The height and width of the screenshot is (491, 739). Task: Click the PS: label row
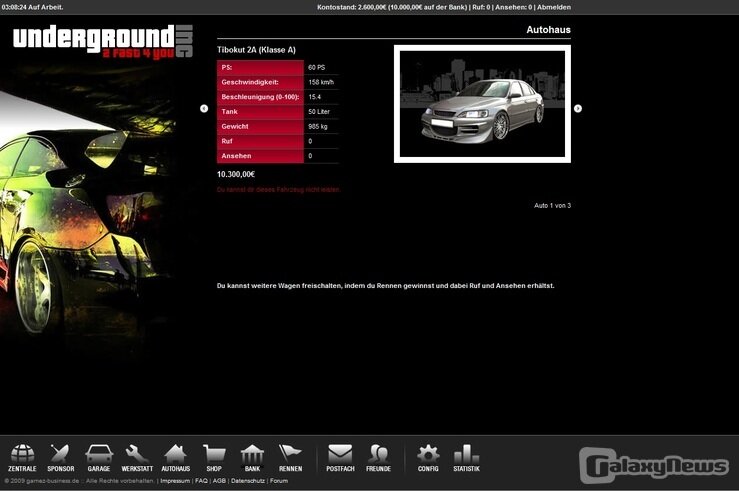click(x=260, y=67)
